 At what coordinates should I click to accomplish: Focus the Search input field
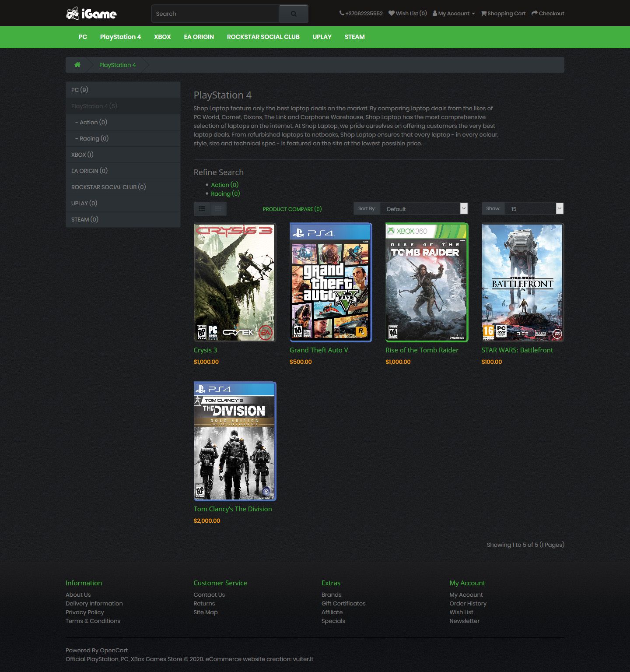pos(215,14)
